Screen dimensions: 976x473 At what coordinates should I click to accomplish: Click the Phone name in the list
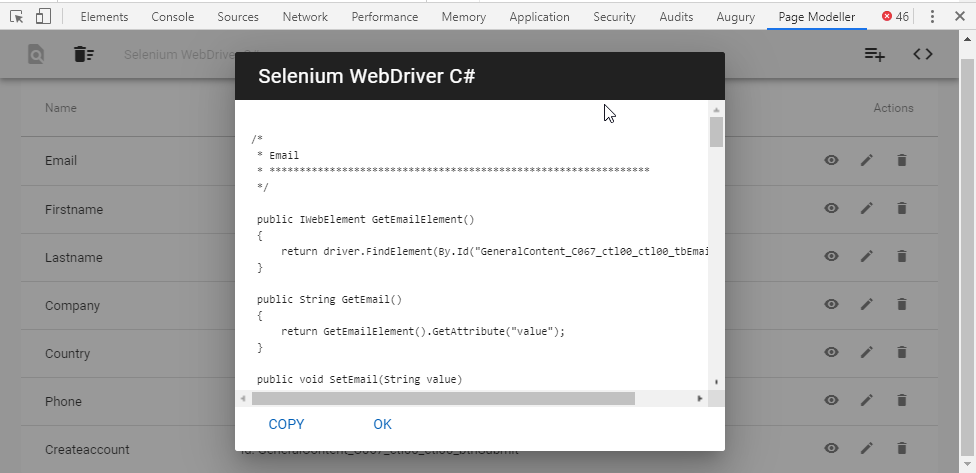click(x=63, y=401)
